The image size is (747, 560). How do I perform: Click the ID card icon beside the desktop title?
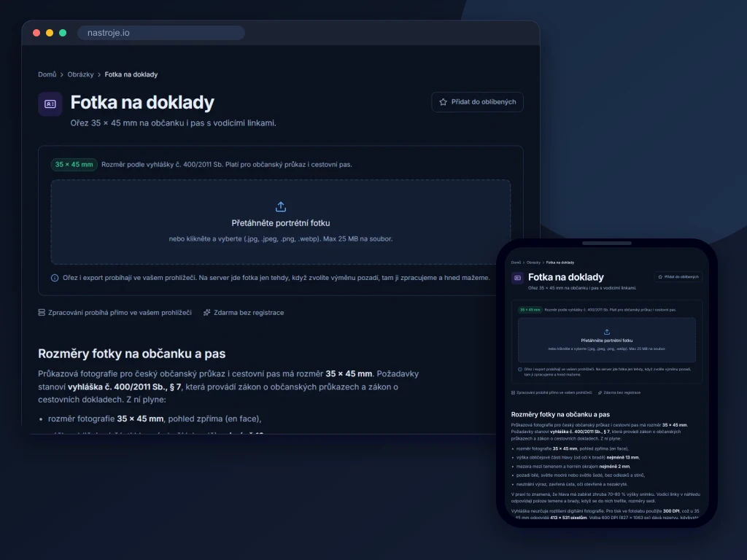50,104
